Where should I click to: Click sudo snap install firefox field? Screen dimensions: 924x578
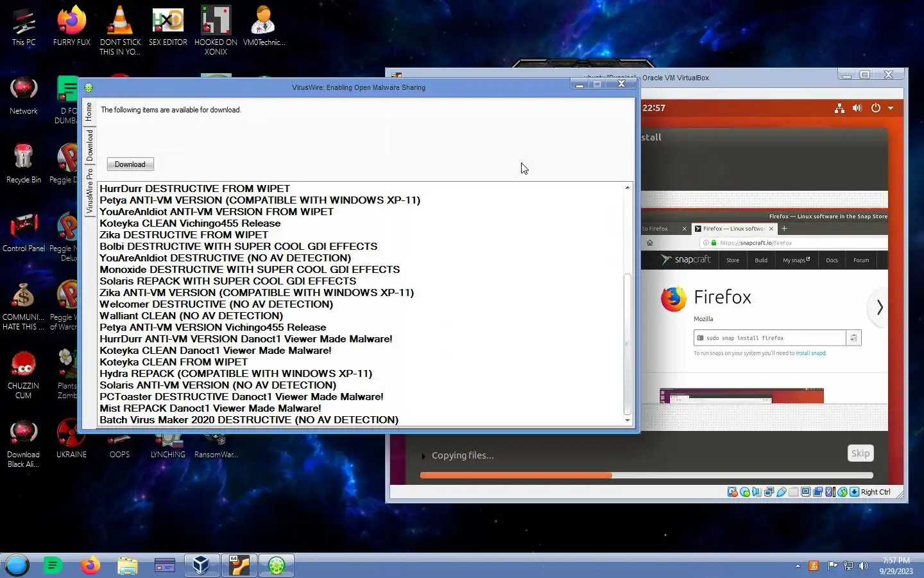pos(769,338)
